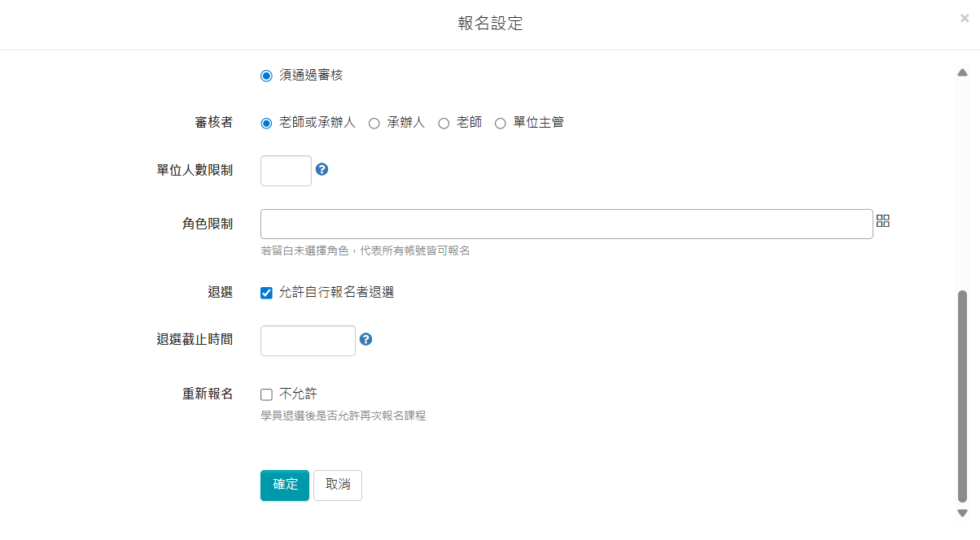Enable the 不允許 option under 重新報名

click(x=266, y=394)
